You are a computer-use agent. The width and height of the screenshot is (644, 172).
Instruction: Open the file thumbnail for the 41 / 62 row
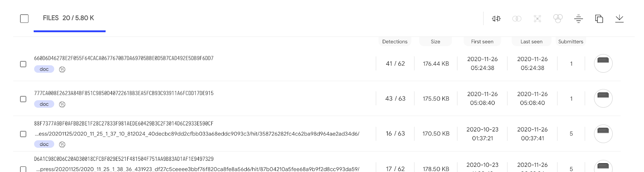603,63
